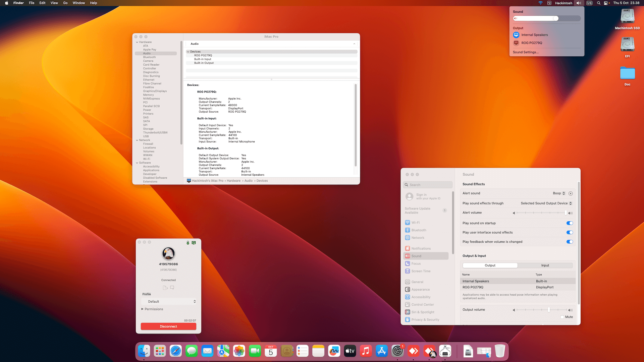Open the chat icon in the remote session window
This screenshot has width=644, height=362.
172,288
